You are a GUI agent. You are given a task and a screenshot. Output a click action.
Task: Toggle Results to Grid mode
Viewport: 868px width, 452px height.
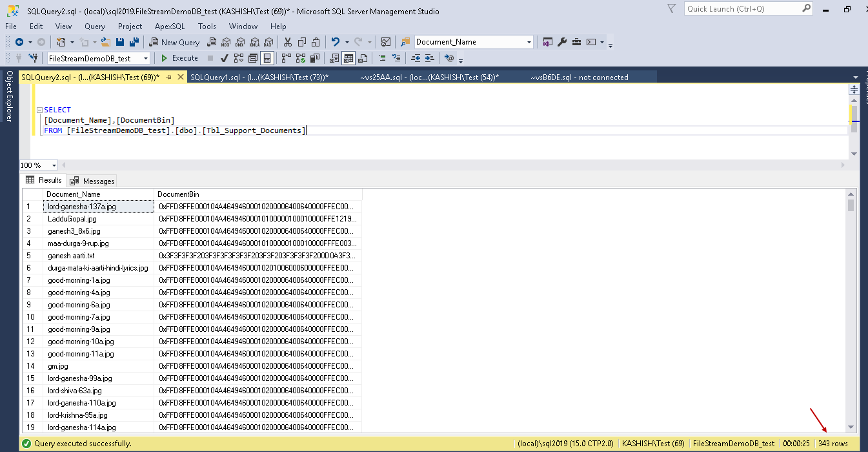348,58
